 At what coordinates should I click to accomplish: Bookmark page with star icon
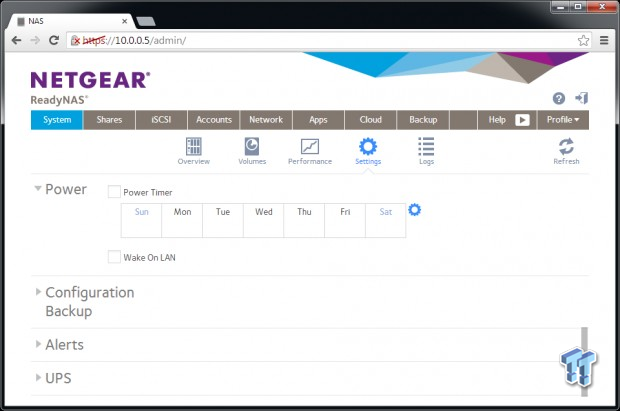pyautogui.click(x=583, y=40)
